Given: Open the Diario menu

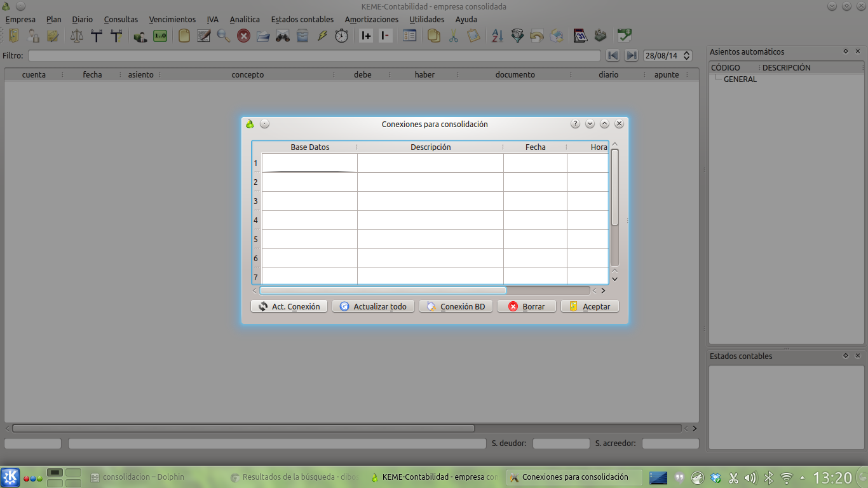Looking at the screenshot, I should (x=82, y=19).
